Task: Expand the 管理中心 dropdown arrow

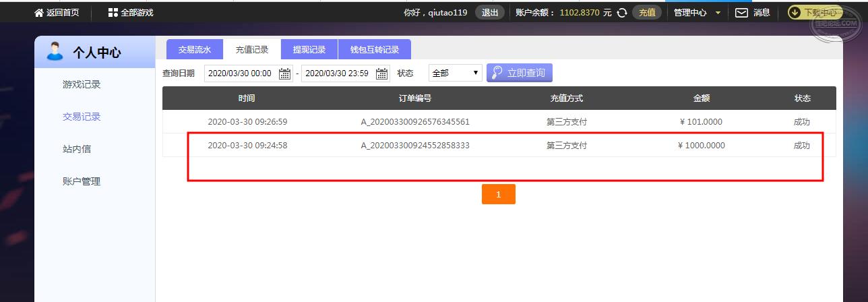Action: [718, 13]
